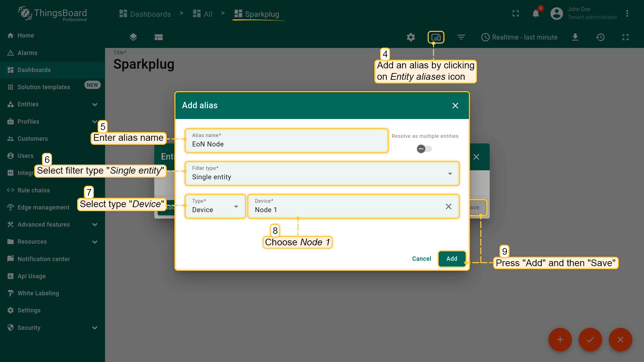Screen dimensions: 644x362
Task: Click the orange add widget plus button
Action: 560,340
